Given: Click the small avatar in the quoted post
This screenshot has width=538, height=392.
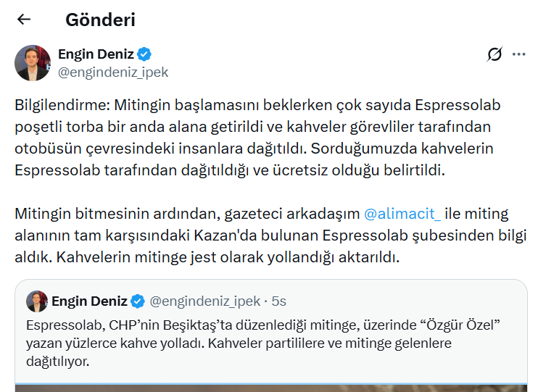Looking at the screenshot, I should pyautogui.click(x=37, y=301).
